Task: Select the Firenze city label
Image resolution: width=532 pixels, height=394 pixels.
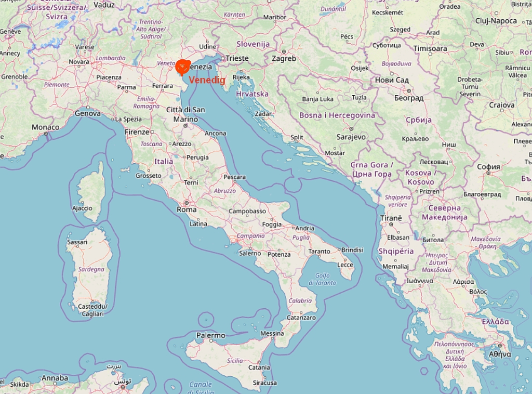Action: 137,132
